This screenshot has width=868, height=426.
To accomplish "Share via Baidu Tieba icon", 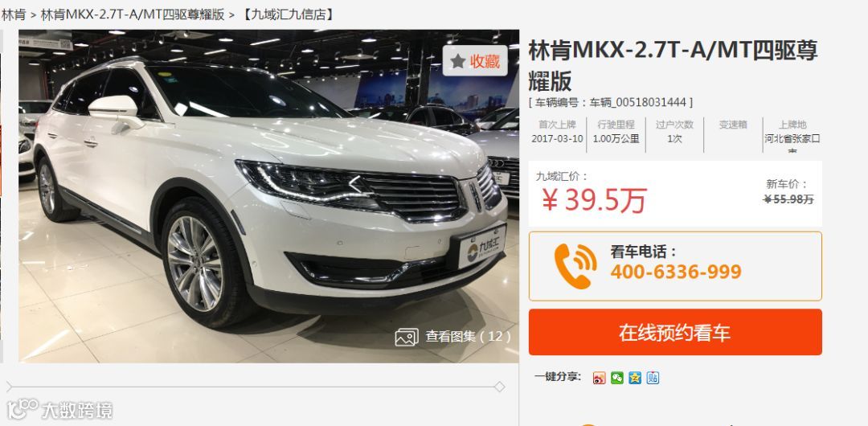I will click(653, 378).
